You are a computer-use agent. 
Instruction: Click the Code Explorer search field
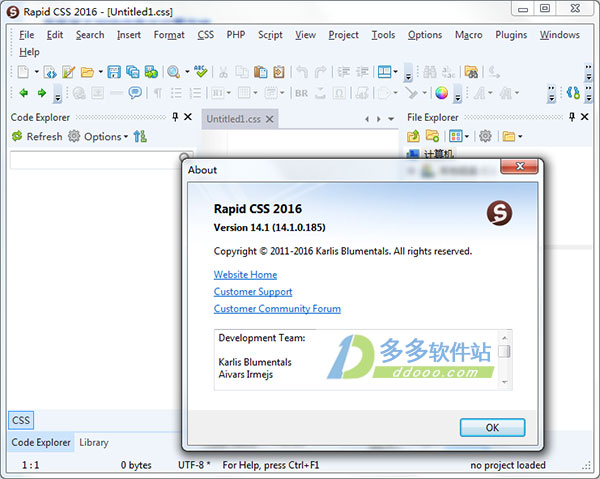coord(96,160)
